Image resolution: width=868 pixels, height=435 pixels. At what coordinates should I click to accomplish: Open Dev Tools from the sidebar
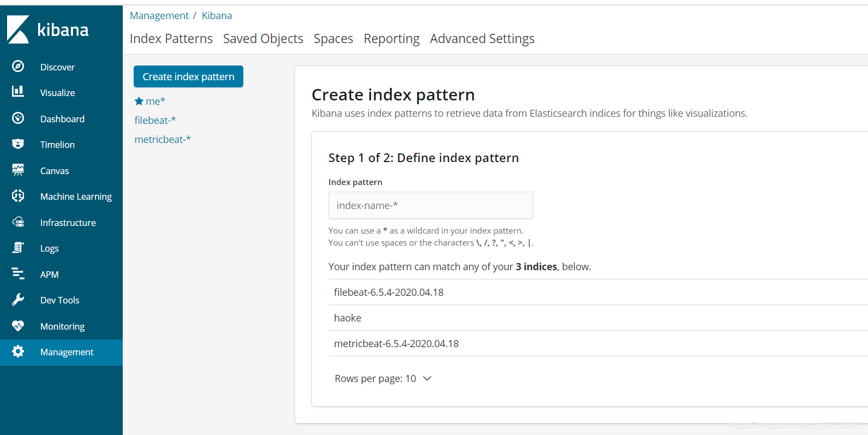(59, 300)
